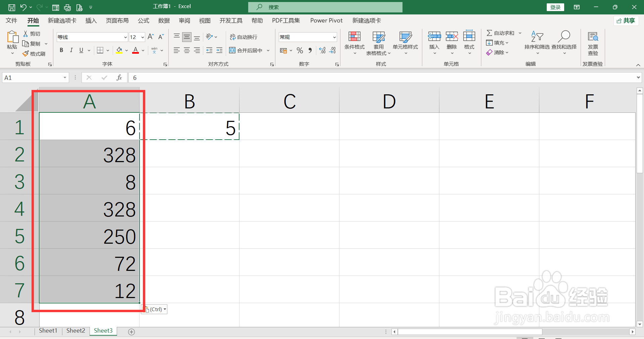The height and width of the screenshot is (339, 644).
Task: Open Conditional Formatting (条件格式)
Action: click(355, 43)
